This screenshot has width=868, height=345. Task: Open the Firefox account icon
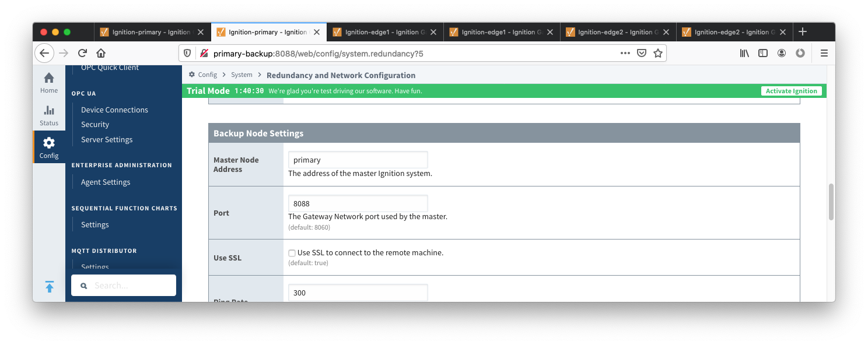pyautogui.click(x=782, y=53)
